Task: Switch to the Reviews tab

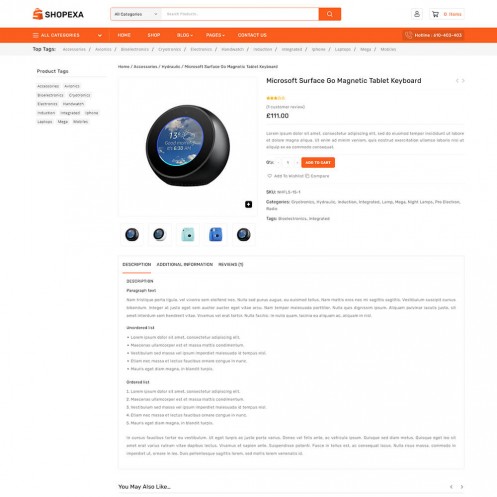Action: coord(231,264)
